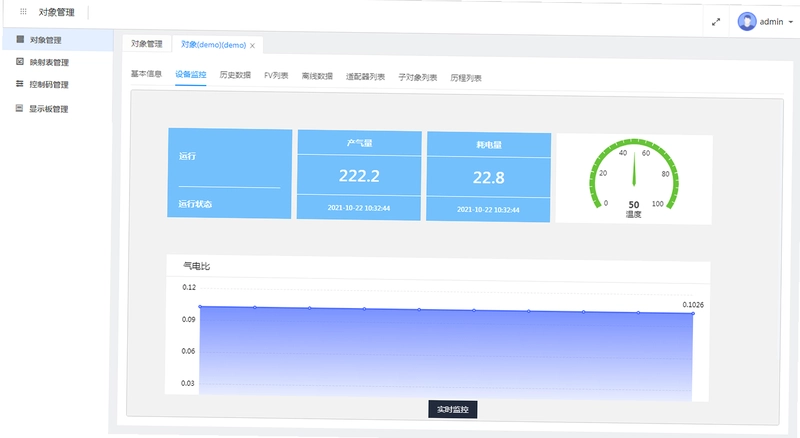
Task: Click the 温度 gauge label
Action: pos(634,214)
